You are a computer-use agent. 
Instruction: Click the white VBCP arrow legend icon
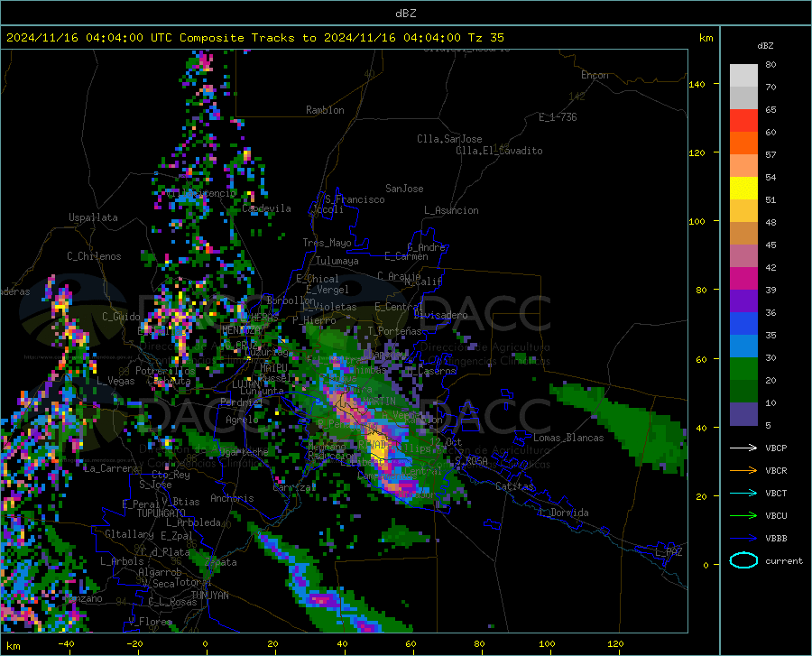[743, 448]
